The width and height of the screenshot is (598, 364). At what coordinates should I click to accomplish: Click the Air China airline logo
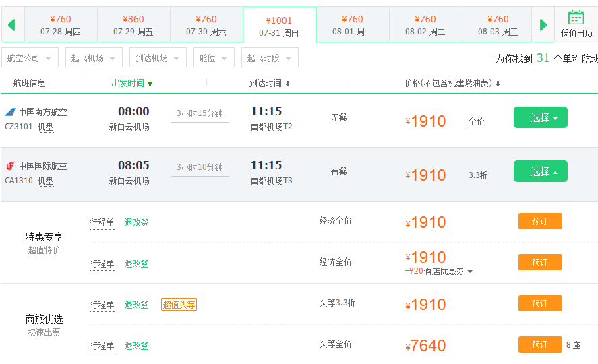(10, 166)
